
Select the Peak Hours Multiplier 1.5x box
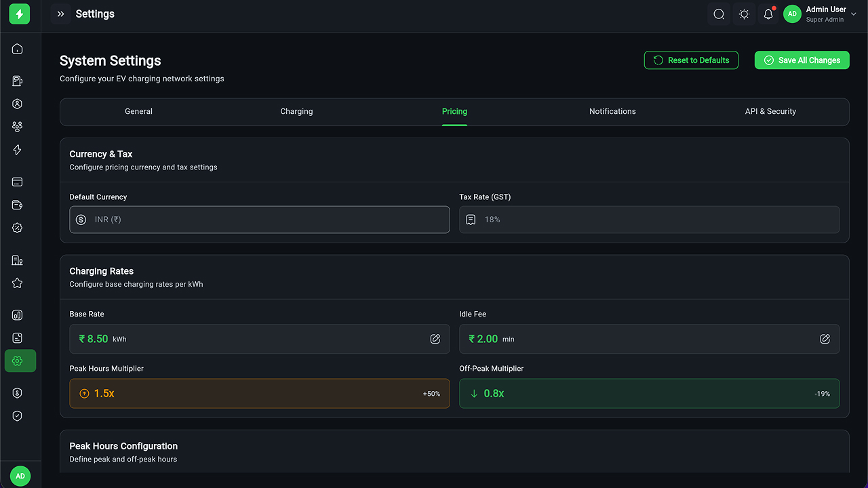tap(259, 393)
